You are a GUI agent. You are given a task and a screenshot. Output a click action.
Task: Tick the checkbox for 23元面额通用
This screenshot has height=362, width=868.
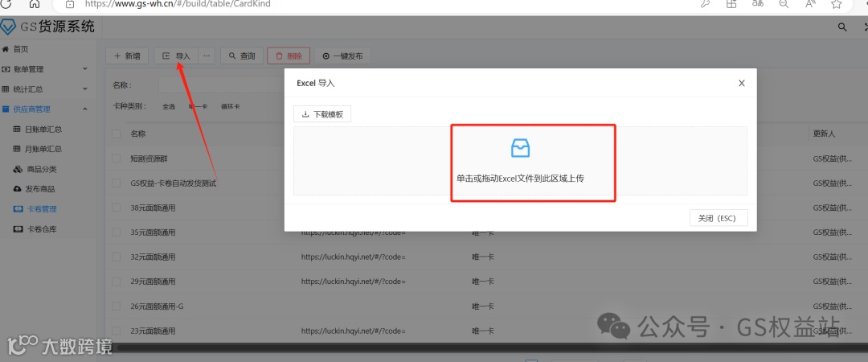coord(116,331)
